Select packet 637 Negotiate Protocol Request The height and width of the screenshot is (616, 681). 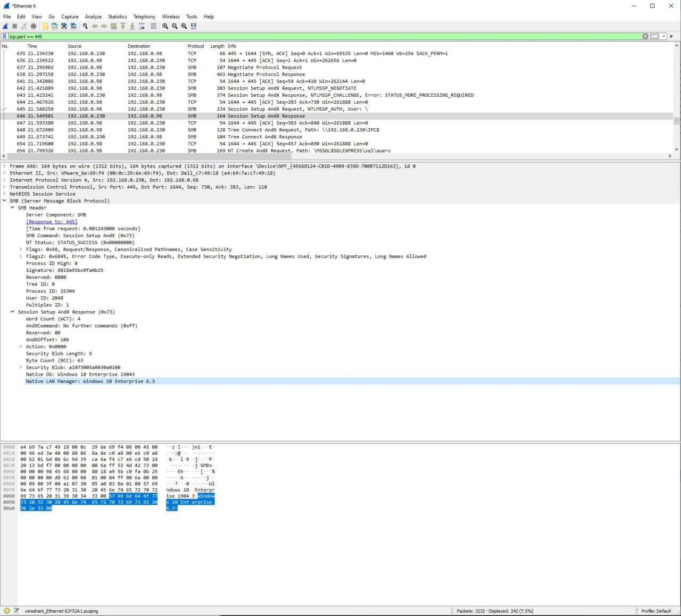click(336, 67)
